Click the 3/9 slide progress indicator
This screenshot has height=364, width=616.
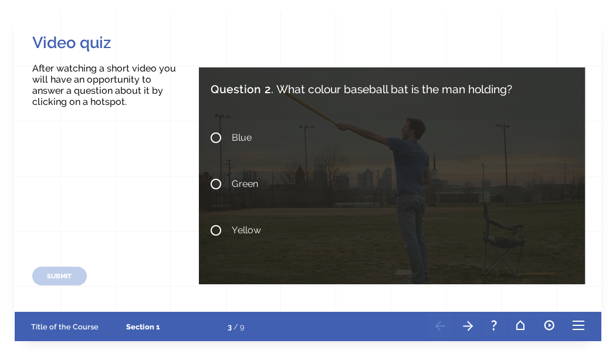(236, 326)
